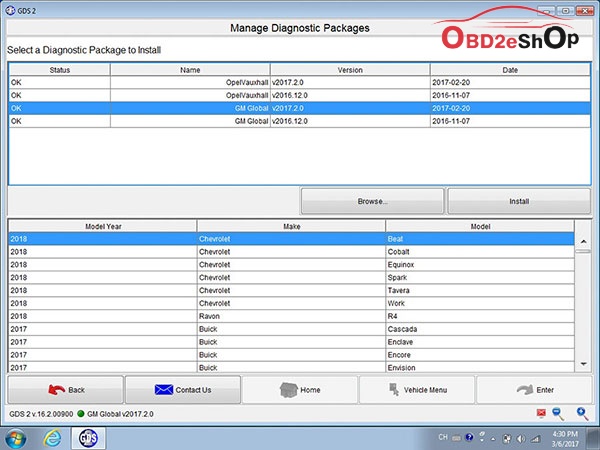Select the 2018 Chevrolet Work row
The image size is (600, 450).
[x=291, y=303]
